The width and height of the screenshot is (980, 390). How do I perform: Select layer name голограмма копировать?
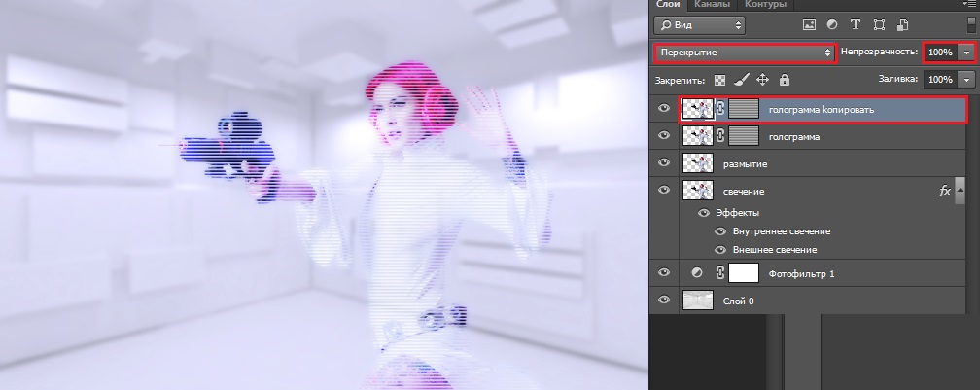pos(822,110)
